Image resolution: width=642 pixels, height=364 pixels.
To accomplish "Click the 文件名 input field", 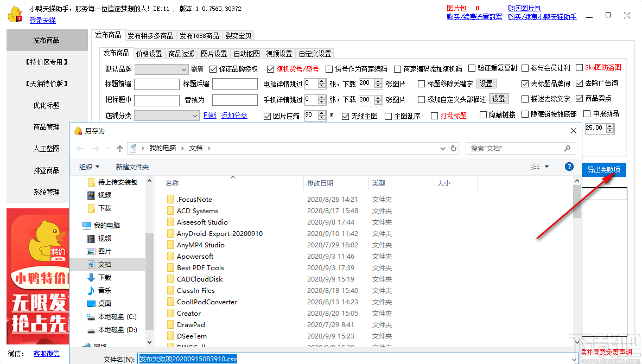I will tap(354, 359).
